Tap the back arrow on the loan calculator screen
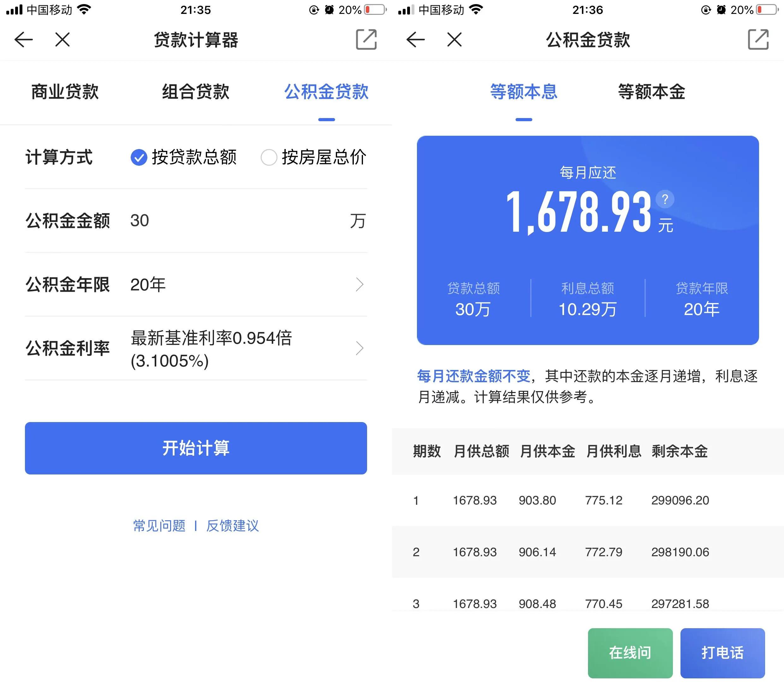 point(24,39)
